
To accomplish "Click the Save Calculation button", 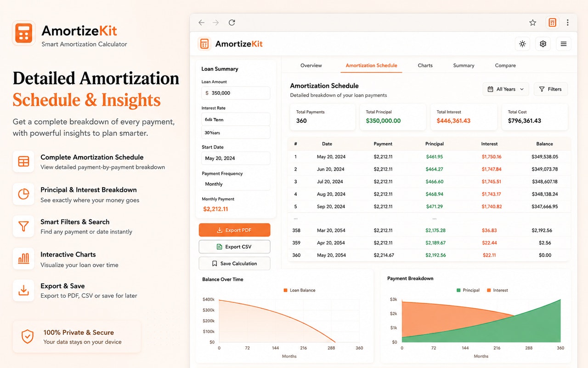I will coord(234,264).
